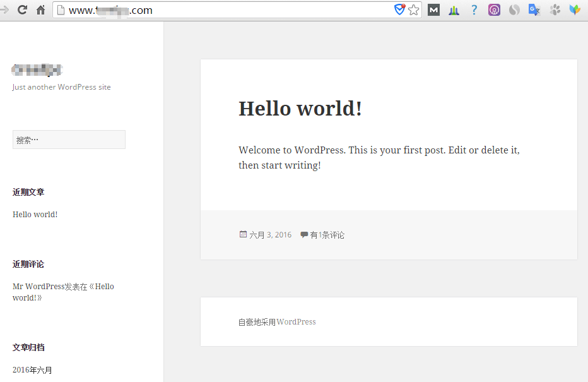Open the question mark extension
Image resolution: width=588 pixels, height=382 pixels.
pos(474,9)
